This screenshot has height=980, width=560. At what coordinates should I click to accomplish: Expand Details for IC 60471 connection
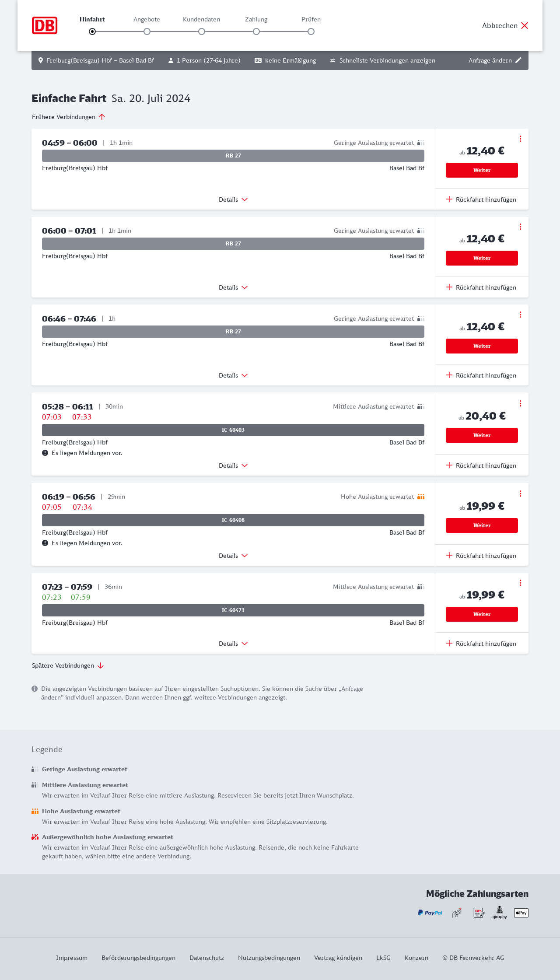point(233,644)
